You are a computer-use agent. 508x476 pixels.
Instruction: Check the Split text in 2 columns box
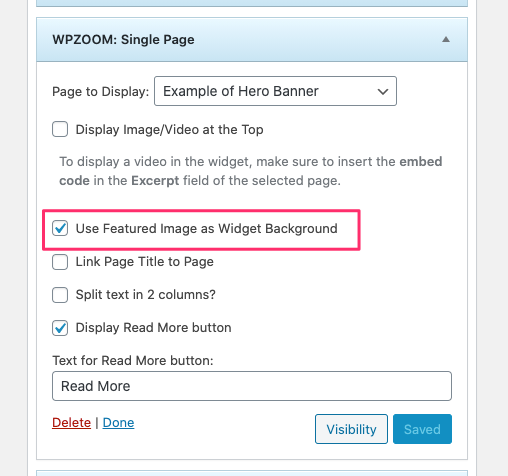point(60,295)
